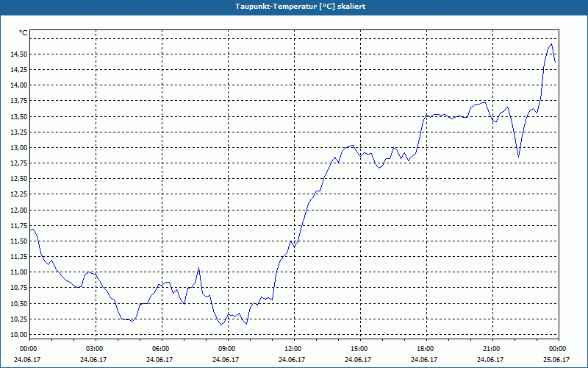The image size is (588, 368).
Task: Click the 10,50 y-axis label
Action: pos(19,304)
